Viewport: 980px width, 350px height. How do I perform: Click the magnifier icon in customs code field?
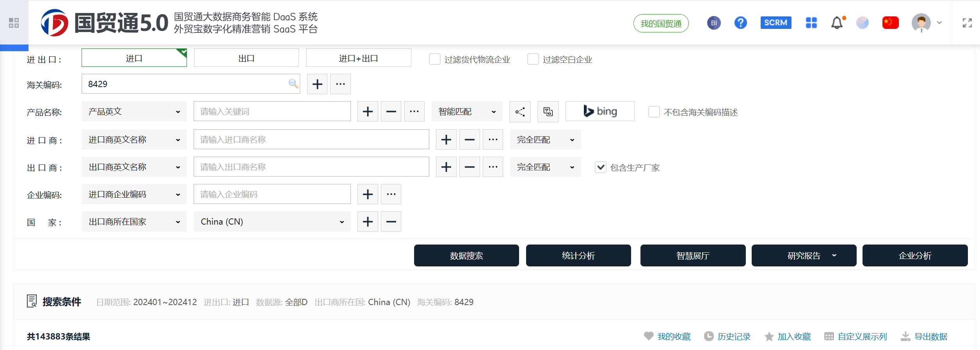293,84
